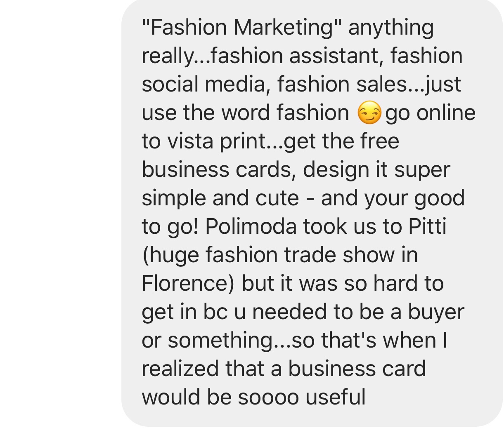
Task: Click the word "Pitti" in the message
Action: click(427, 226)
